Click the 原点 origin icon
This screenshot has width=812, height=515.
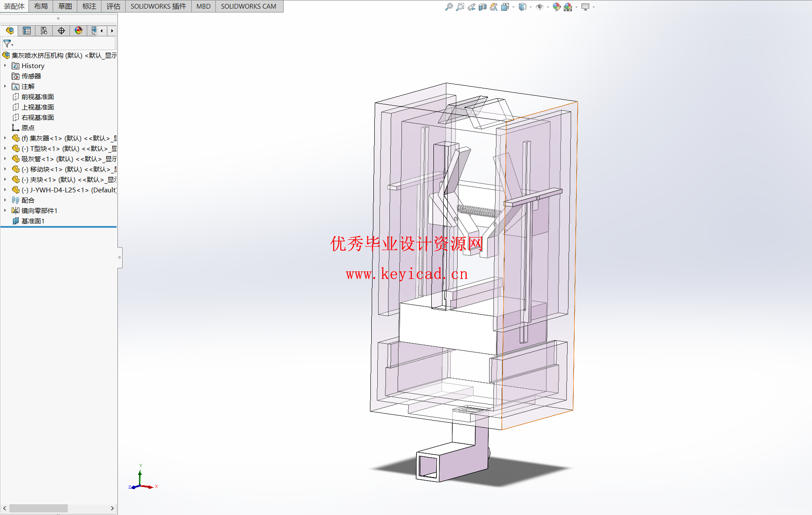16,128
